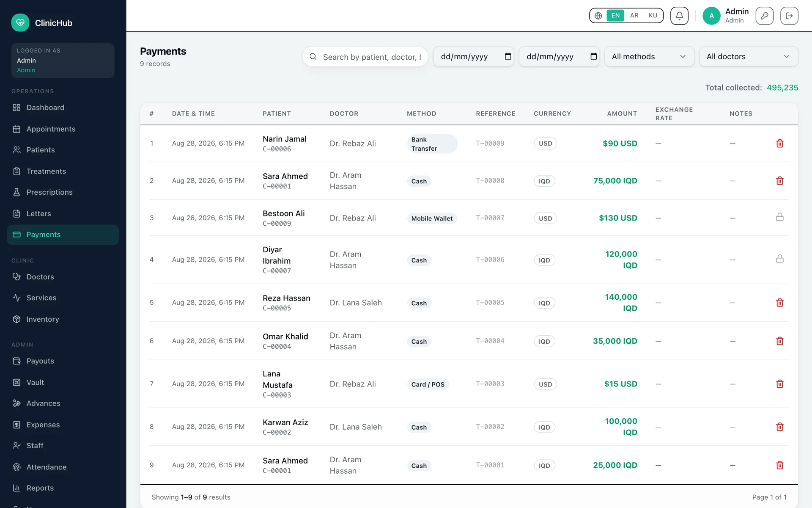Viewport: 812px width, 508px height.
Task: Delete Omar Khalid payment T-00004
Action: click(x=779, y=341)
